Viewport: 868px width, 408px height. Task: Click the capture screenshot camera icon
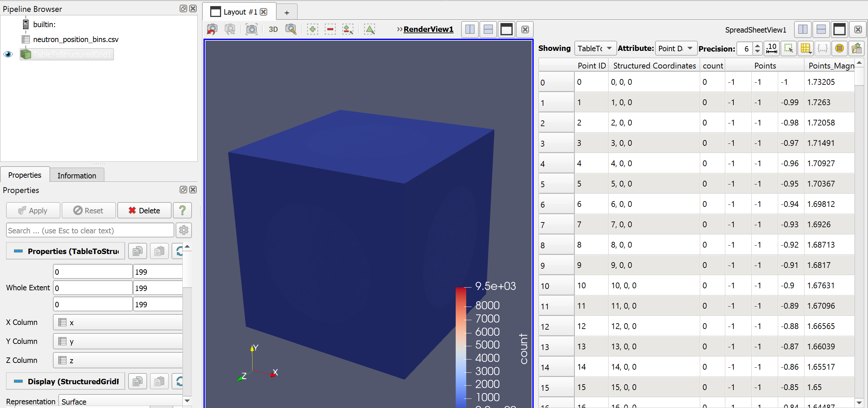[251, 30]
